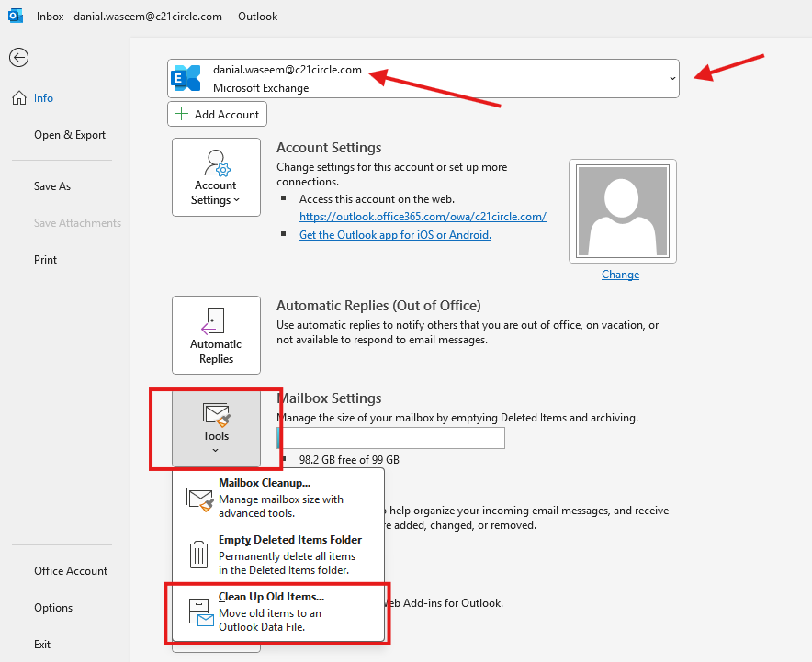Viewport: 812px width, 662px height.
Task: Click the Mailbox Cleanup envelope icon
Action: pyautogui.click(x=199, y=498)
